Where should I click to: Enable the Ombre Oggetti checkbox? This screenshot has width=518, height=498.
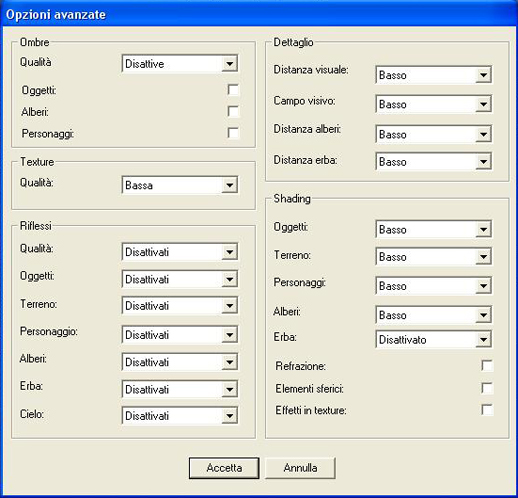pyautogui.click(x=233, y=90)
